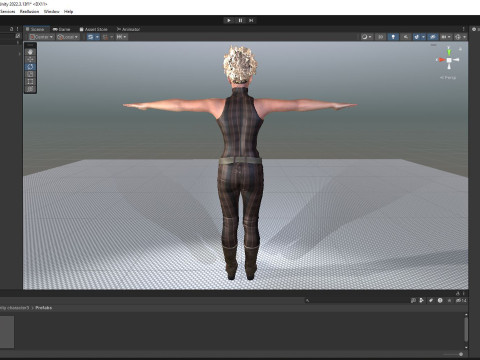Select the Rotate tool in overlay
Viewport: 480px width, 360px height.
coord(30,67)
